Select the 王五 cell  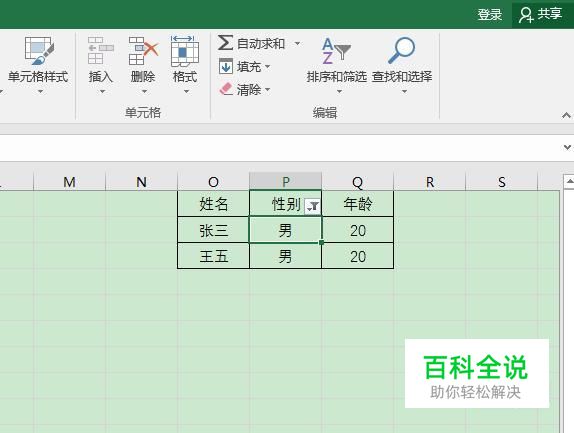(213, 256)
